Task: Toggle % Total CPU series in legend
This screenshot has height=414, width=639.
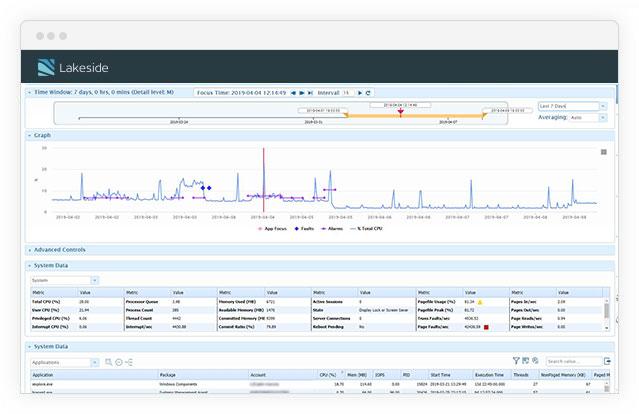Action: (366, 229)
